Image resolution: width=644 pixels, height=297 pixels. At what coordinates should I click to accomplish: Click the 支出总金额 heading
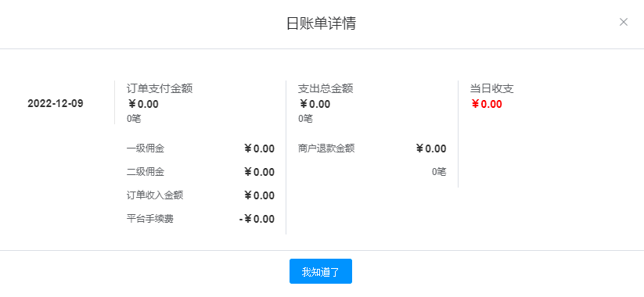point(326,88)
